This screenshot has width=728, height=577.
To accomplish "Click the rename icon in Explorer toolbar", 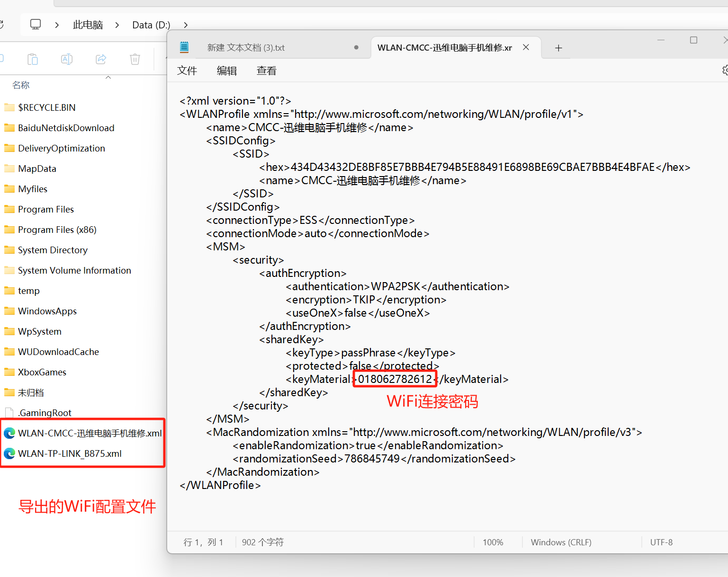I will tap(67, 59).
